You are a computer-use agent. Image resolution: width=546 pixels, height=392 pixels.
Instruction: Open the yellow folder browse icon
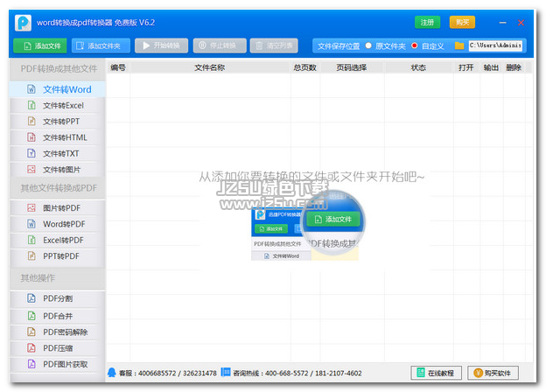click(459, 45)
